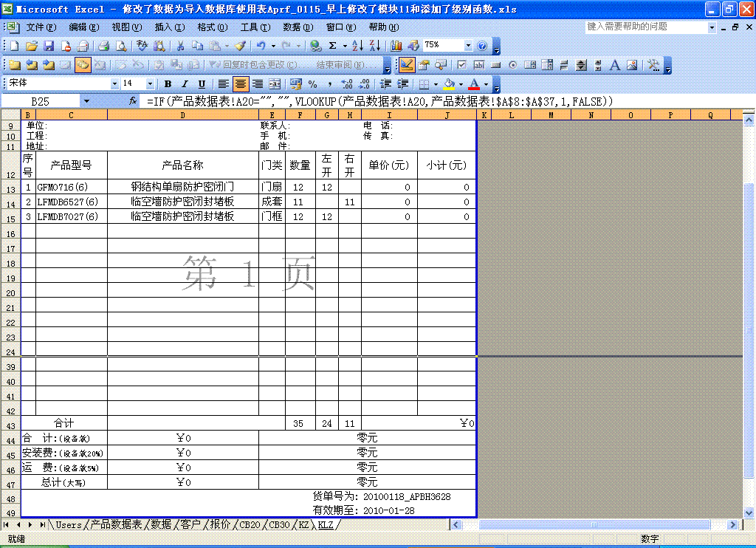Image resolution: width=756 pixels, height=548 pixels.
Task: Apply Percent Style to cell
Action: click(312, 84)
